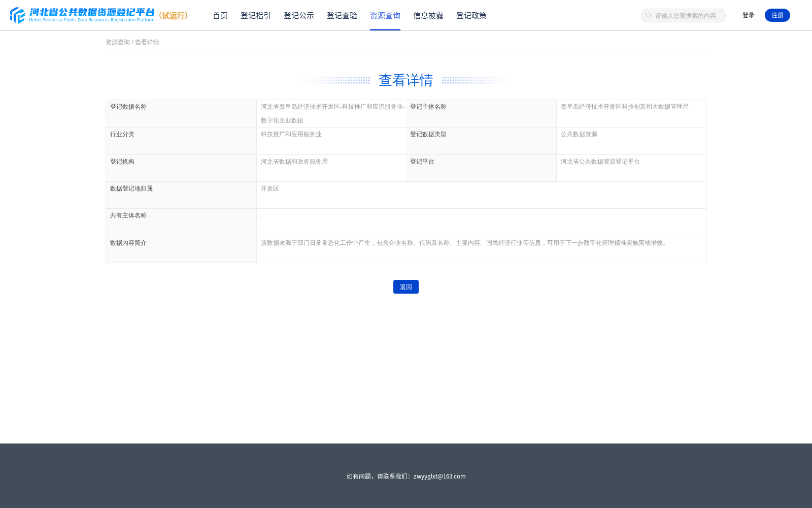Image resolution: width=812 pixels, height=508 pixels.
Task: Click the data description paragraph text
Action: [x=465, y=243]
